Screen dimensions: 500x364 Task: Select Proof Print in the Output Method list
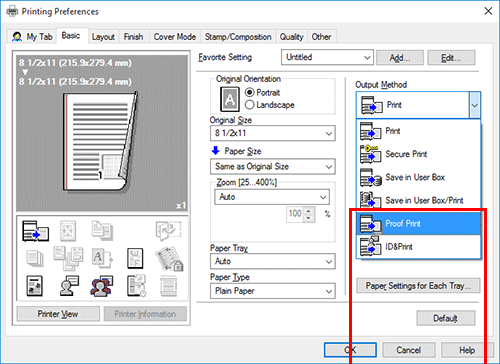click(x=419, y=224)
